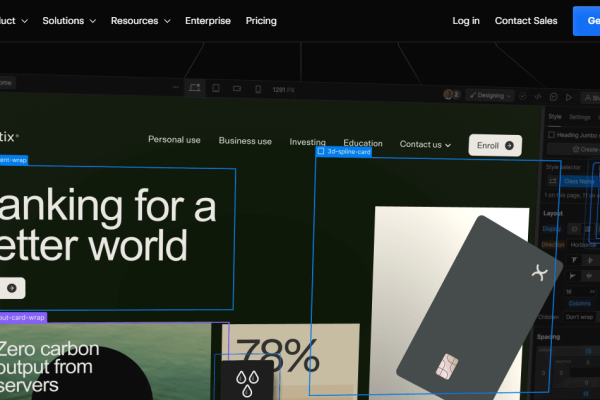Click the Contact Sales link

pos(526,20)
